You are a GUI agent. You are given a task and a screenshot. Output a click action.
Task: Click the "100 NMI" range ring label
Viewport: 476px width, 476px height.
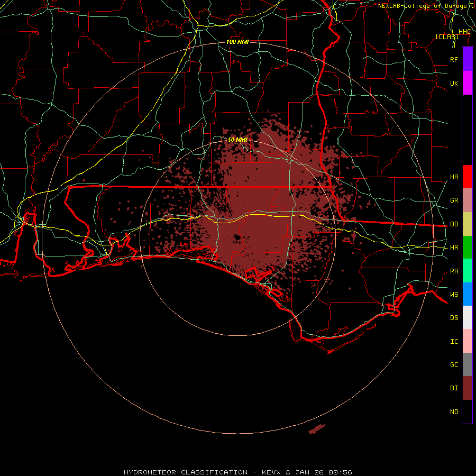(x=237, y=42)
